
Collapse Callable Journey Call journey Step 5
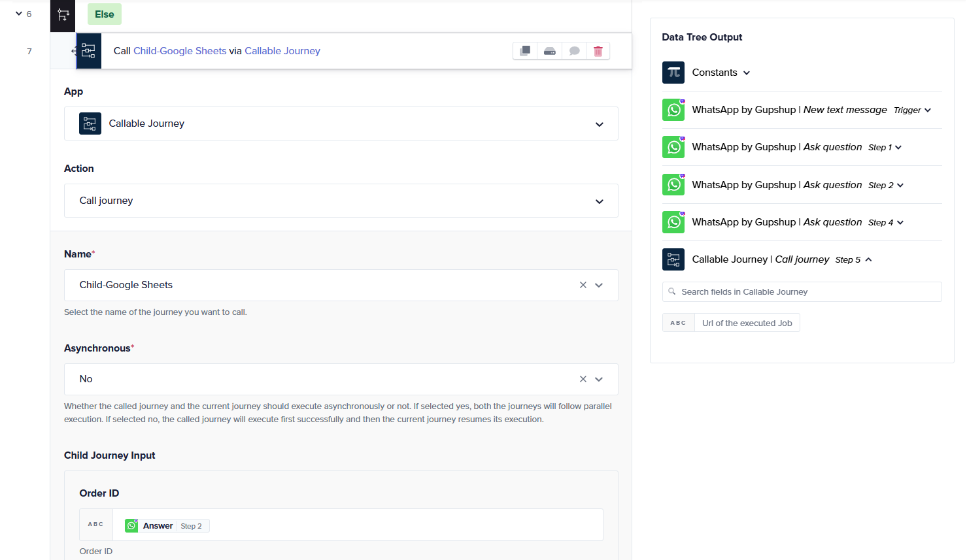coord(868,259)
